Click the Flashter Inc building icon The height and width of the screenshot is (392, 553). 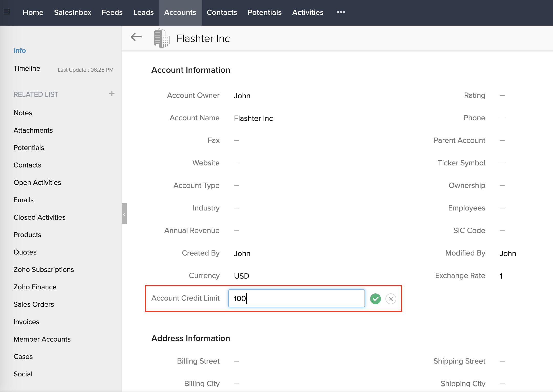tap(161, 38)
